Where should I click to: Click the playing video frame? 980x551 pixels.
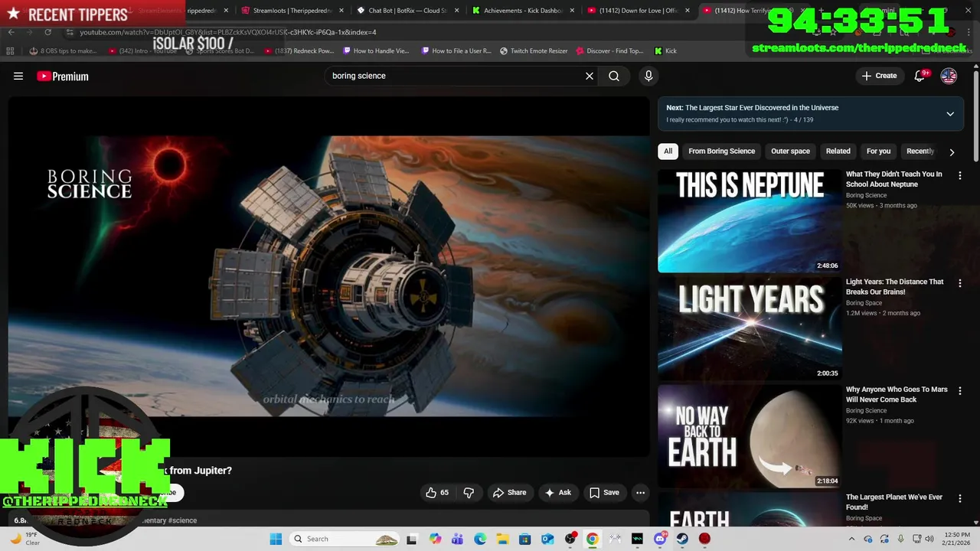(x=328, y=276)
